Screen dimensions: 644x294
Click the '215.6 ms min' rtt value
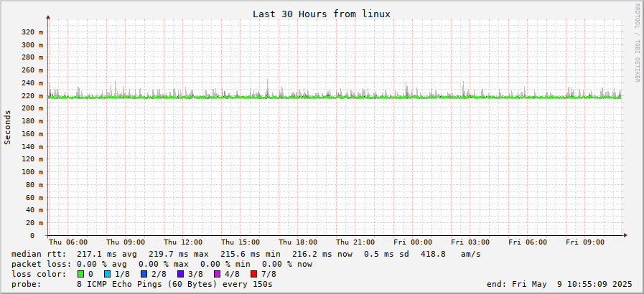251,255
